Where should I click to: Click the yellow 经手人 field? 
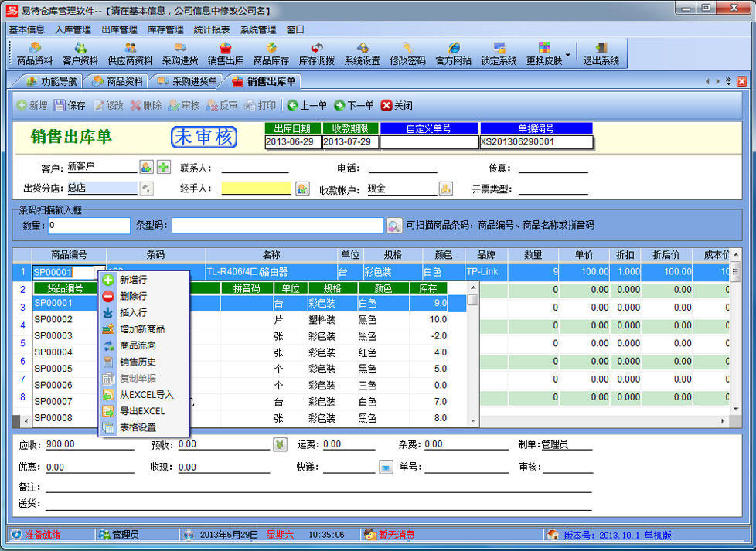pos(256,188)
